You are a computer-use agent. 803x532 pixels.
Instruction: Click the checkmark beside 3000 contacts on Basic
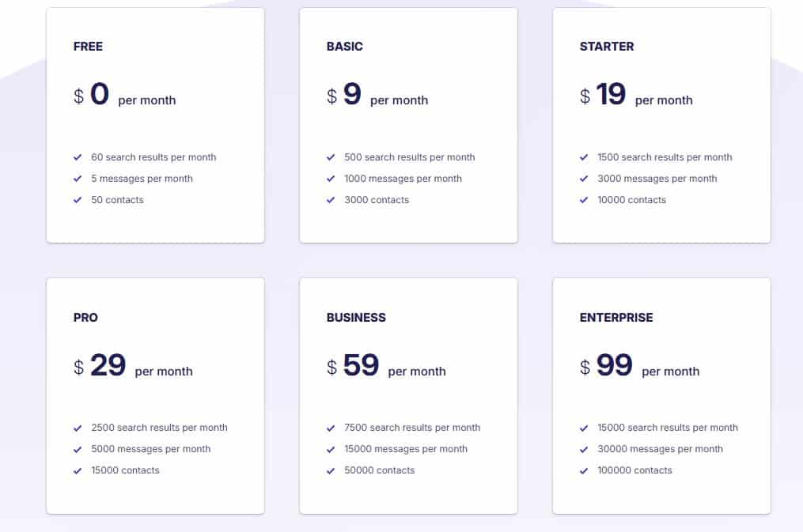[331, 200]
